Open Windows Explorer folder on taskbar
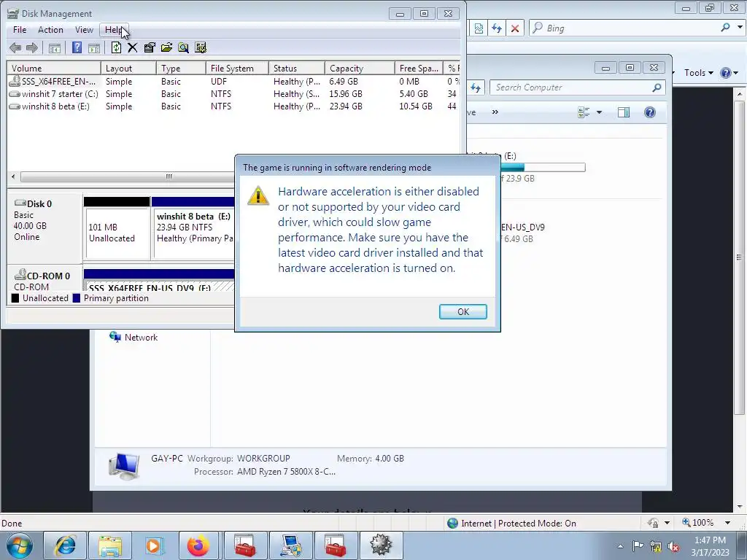The width and height of the screenshot is (747, 560). click(x=111, y=545)
